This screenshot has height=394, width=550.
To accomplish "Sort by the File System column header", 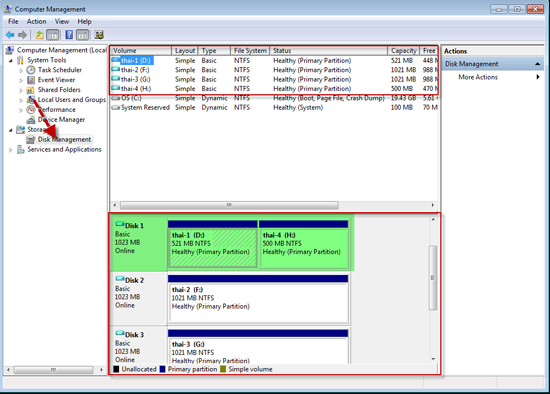I will (250, 51).
